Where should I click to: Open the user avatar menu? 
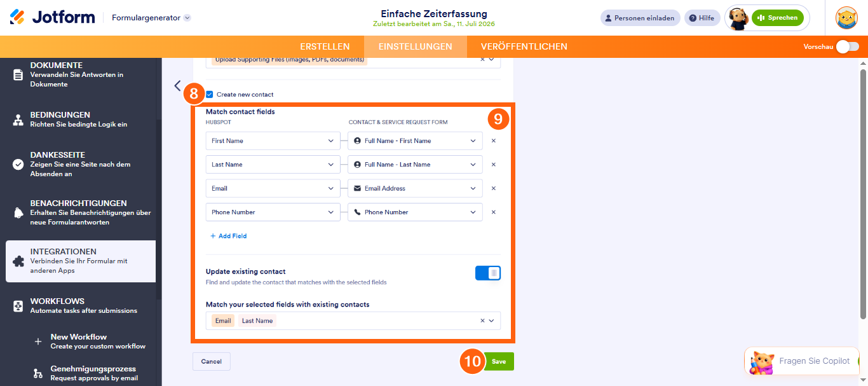point(846,18)
